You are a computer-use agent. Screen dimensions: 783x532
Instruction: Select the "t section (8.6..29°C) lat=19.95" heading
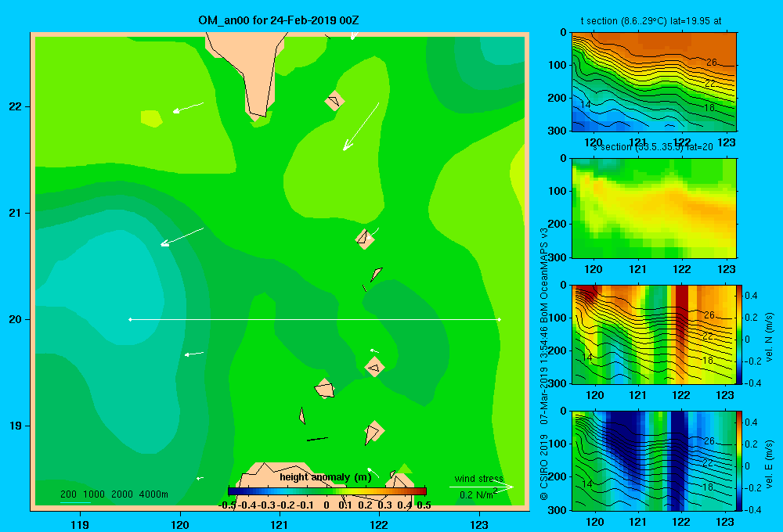point(646,21)
